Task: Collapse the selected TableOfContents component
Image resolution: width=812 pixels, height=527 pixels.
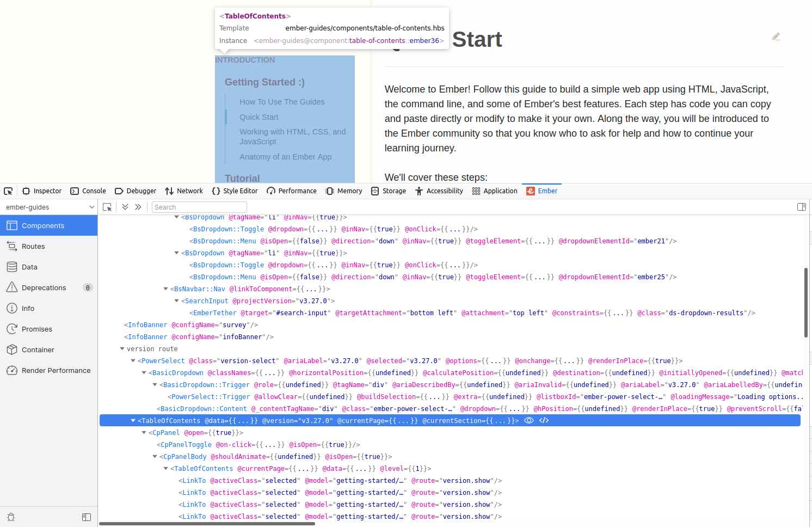Action: (x=133, y=420)
